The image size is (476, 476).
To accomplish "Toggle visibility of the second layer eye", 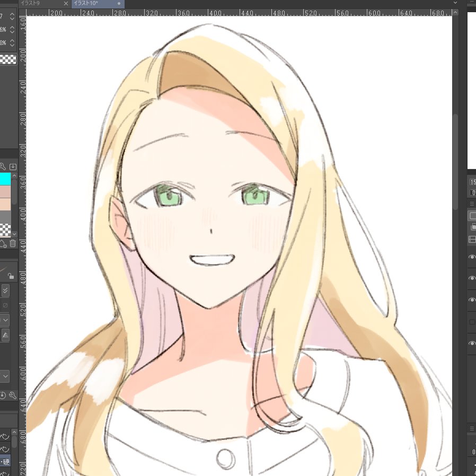I will [x=471, y=278].
